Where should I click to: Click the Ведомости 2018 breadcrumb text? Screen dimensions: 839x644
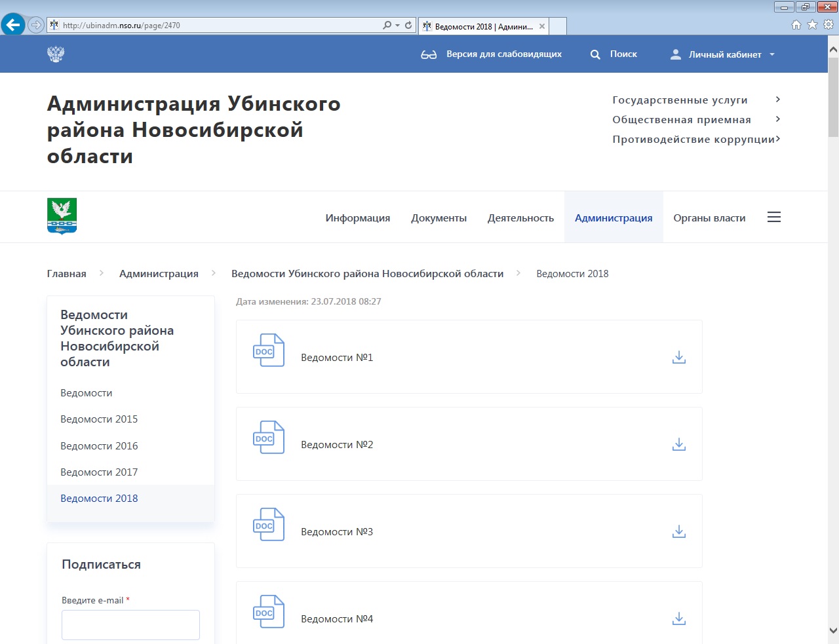[572, 274]
